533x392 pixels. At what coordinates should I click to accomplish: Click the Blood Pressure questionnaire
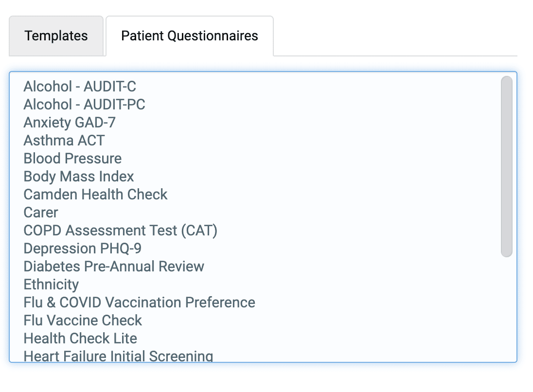tap(72, 159)
